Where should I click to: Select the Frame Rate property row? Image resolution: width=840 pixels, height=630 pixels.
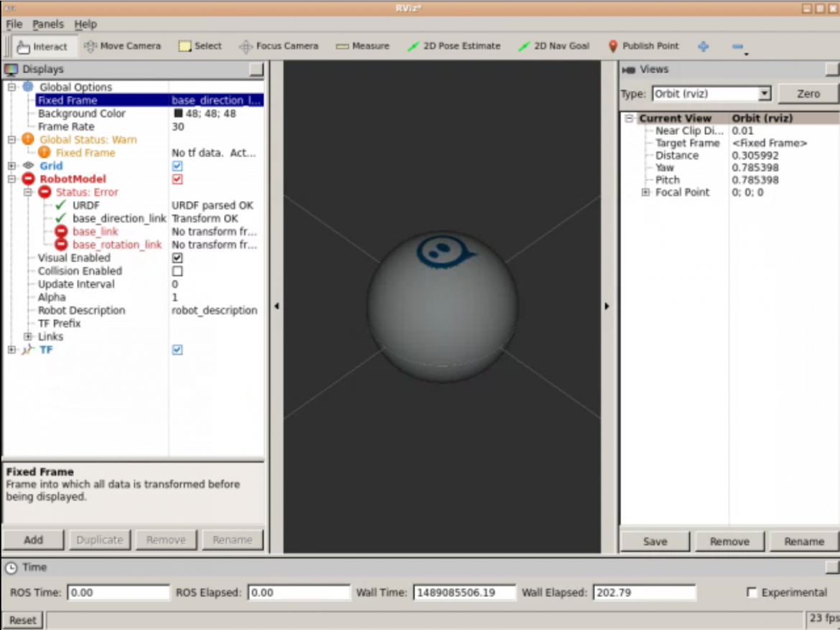click(x=149, y=126)
